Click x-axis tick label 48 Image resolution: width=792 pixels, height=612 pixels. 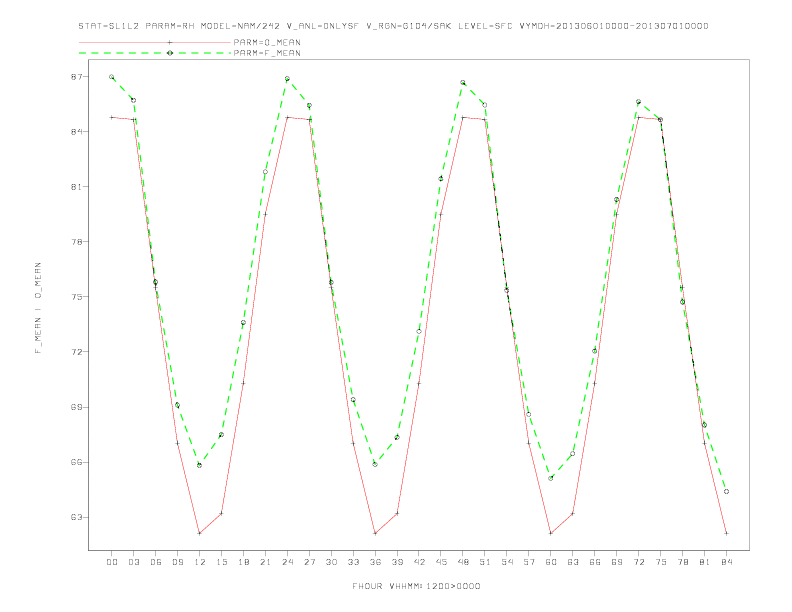[463, 562]
